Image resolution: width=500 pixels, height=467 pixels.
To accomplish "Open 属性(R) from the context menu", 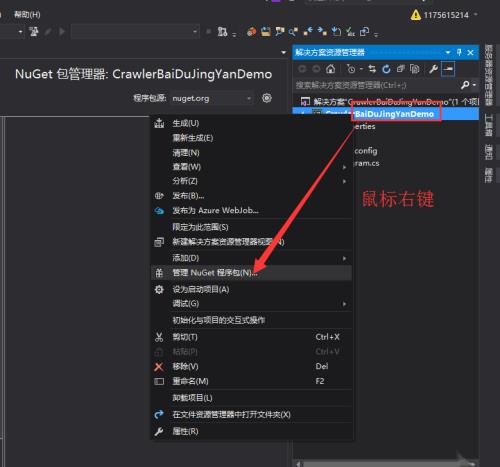I will pyautogui.click(x=252, y=431).
